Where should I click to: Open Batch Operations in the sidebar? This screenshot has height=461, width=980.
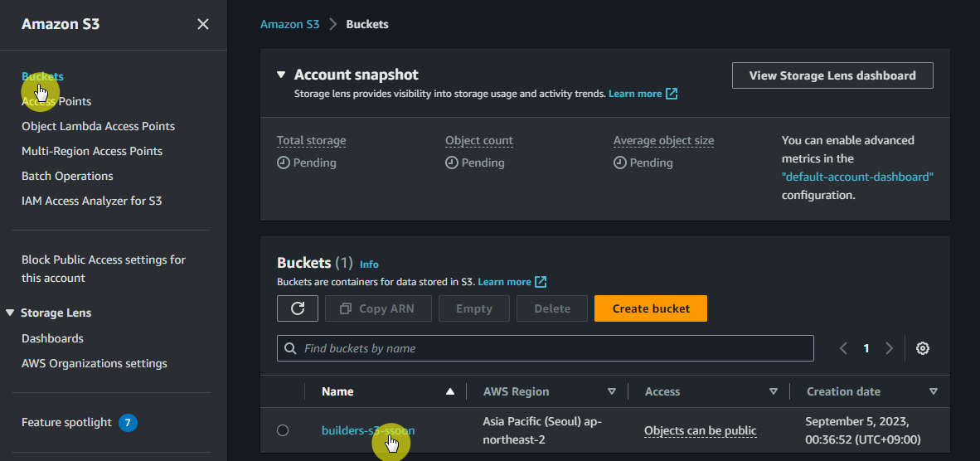(67, 176)
